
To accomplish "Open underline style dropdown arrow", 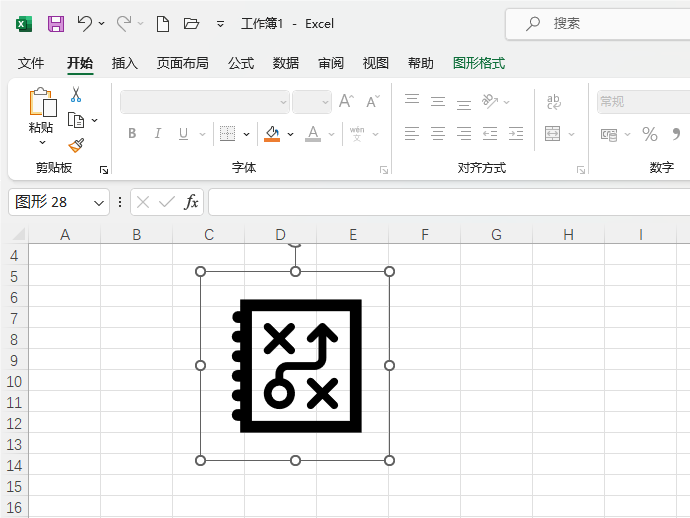I will coord(202,134).
